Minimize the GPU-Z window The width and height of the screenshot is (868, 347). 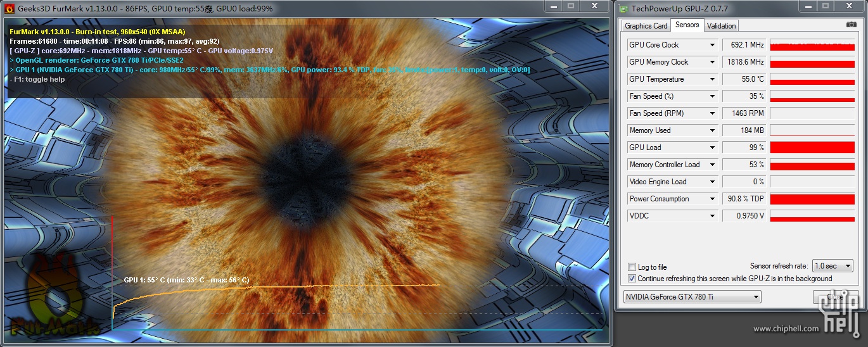(x=809, y=6)
